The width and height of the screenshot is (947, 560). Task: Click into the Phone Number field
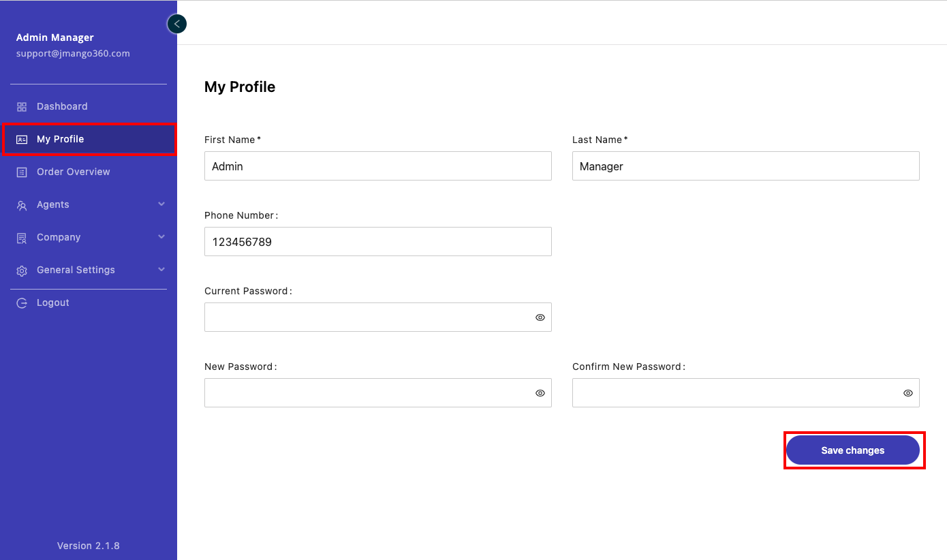(x=377, y=242)
